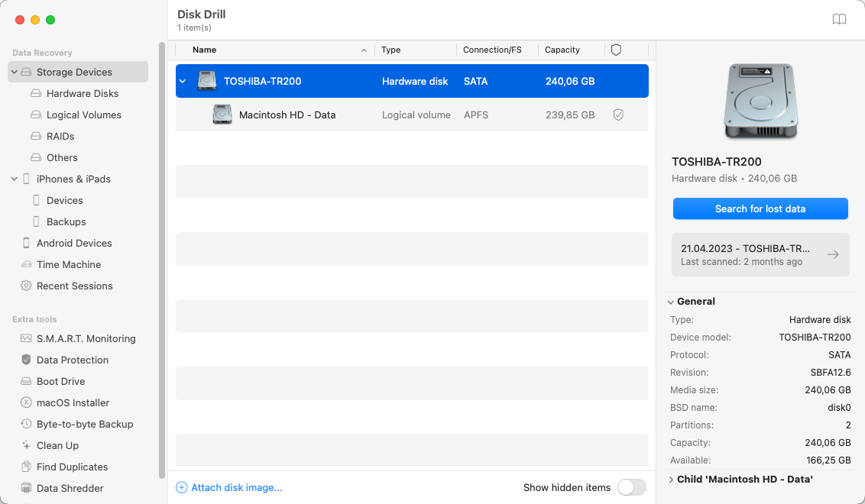Collapse the Storage Devices section chevron
This screenshot has height=504, width=865.
pyautogui.click(x=15, y=73)
